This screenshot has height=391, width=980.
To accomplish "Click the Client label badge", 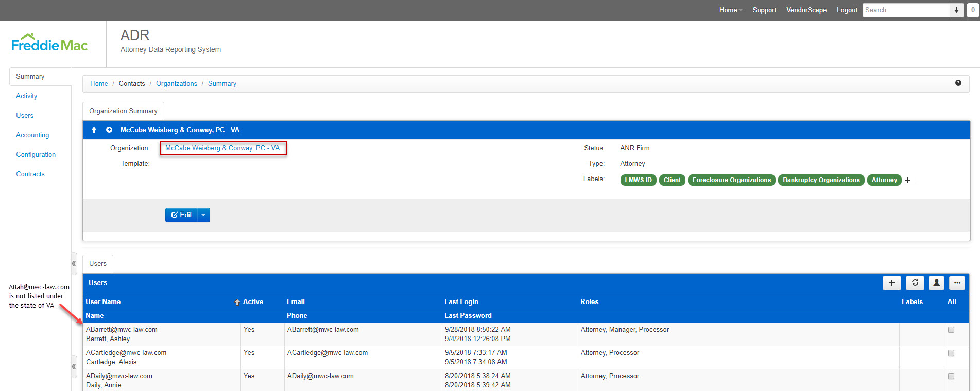I will click(x=672, y=180).
